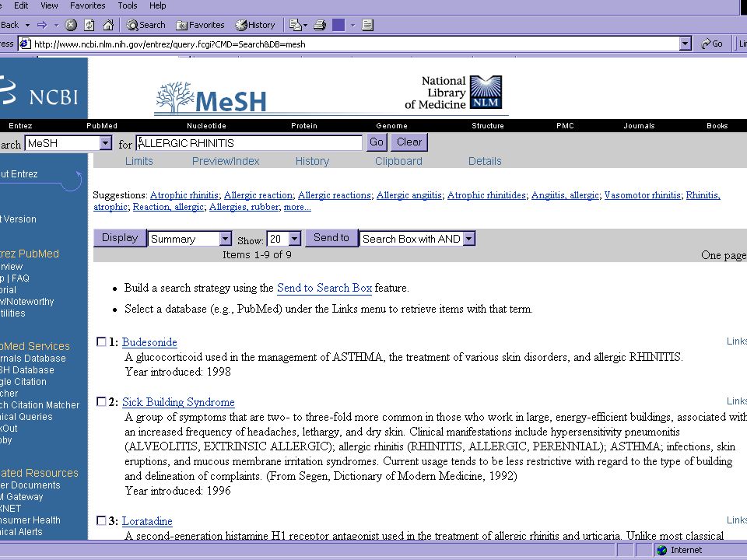Screen dimensions: 747x560
Task: Open the Nucleotide database link
Action: [x=206, y=126]
